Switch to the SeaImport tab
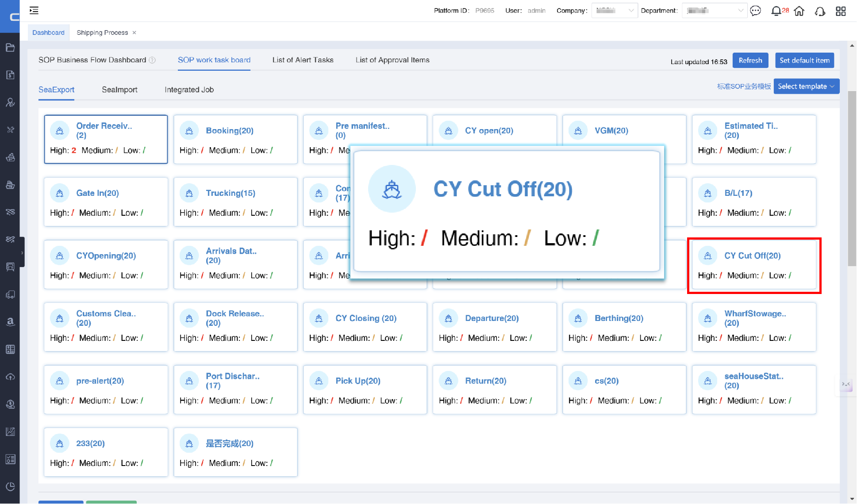 pyautogui.click(x=119, y=90)
